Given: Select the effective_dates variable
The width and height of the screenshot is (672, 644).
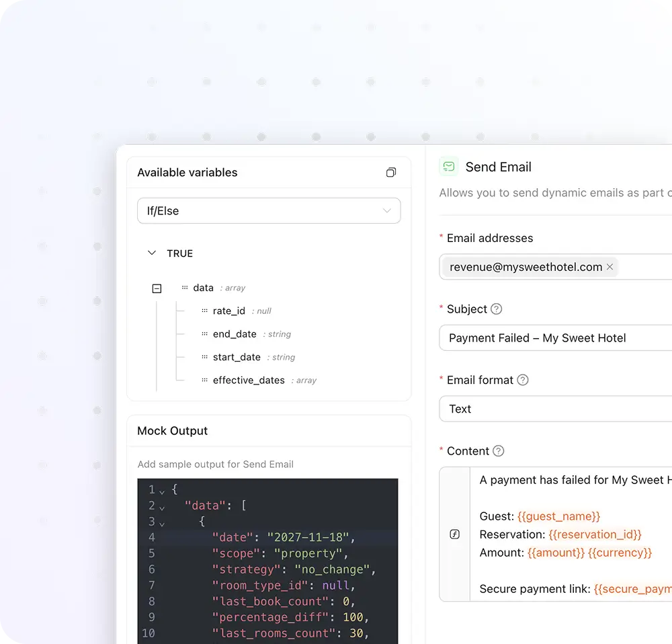Looking at the screenshot, I should coord(249,380).
